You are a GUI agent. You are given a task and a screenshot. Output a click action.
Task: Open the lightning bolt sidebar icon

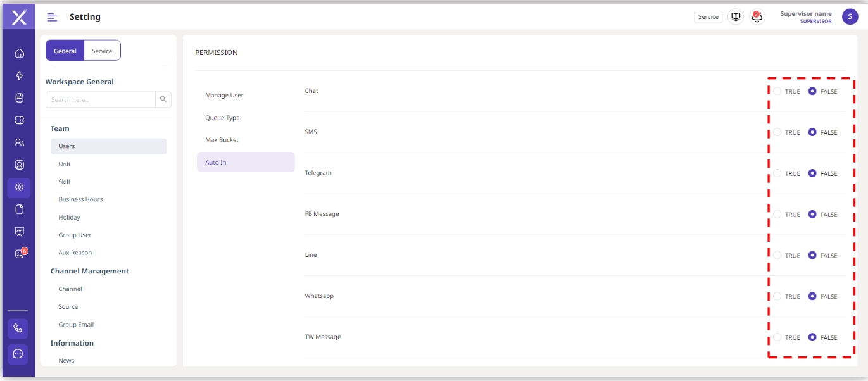pyautogui.click(x=19, y=76)
